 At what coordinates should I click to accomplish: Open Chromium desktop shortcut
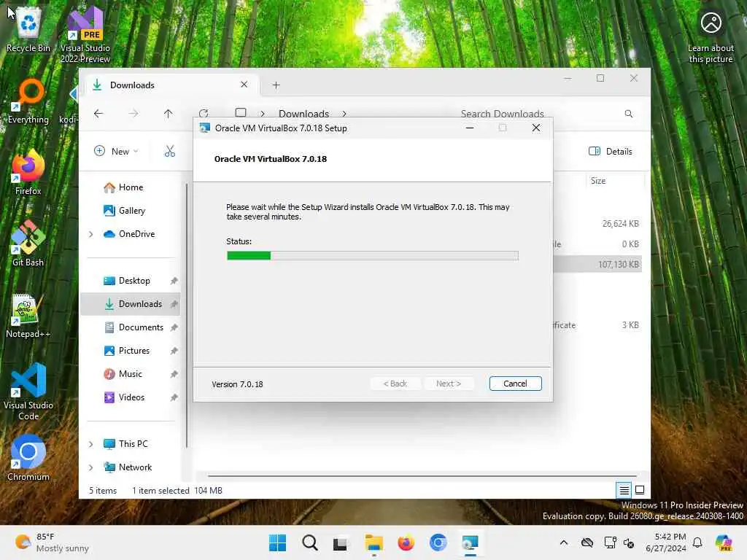tap(28, 458)
